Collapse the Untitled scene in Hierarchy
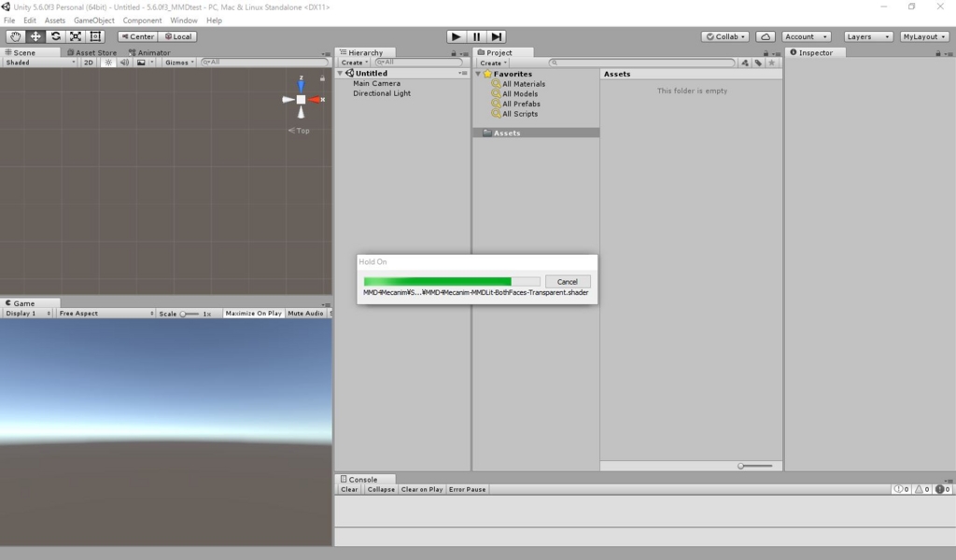The height and width of the screenshot is (560, 956). pyautogui.click(x=340, y=73)
